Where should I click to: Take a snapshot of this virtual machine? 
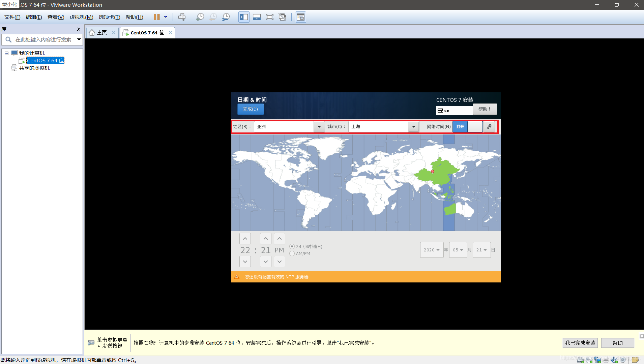point(200,17)
